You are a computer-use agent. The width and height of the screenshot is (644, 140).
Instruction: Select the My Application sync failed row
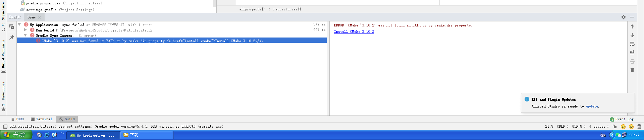(172, 25)
